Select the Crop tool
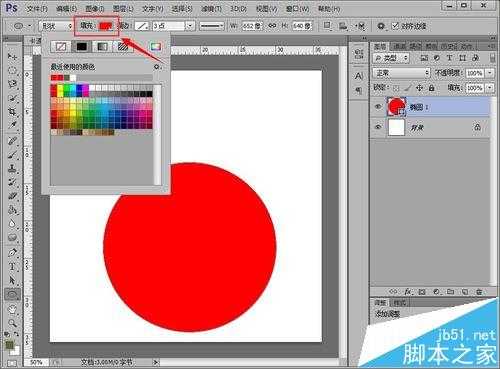Screen dimensions: 500x369 click(x=12, y=111)
